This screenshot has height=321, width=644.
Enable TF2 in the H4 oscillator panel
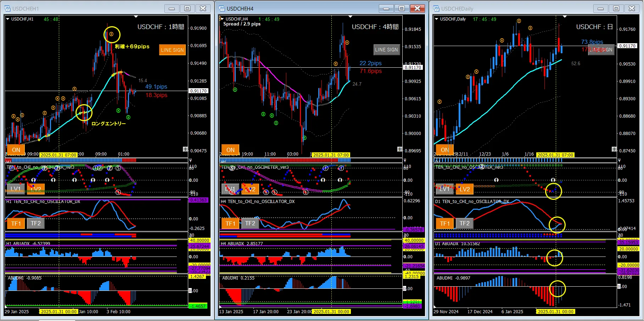click(x=250, y=223)
